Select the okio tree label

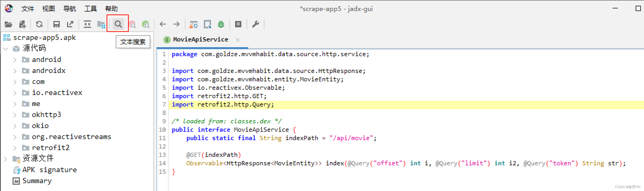pyautogui.click(x=40, y=126)
